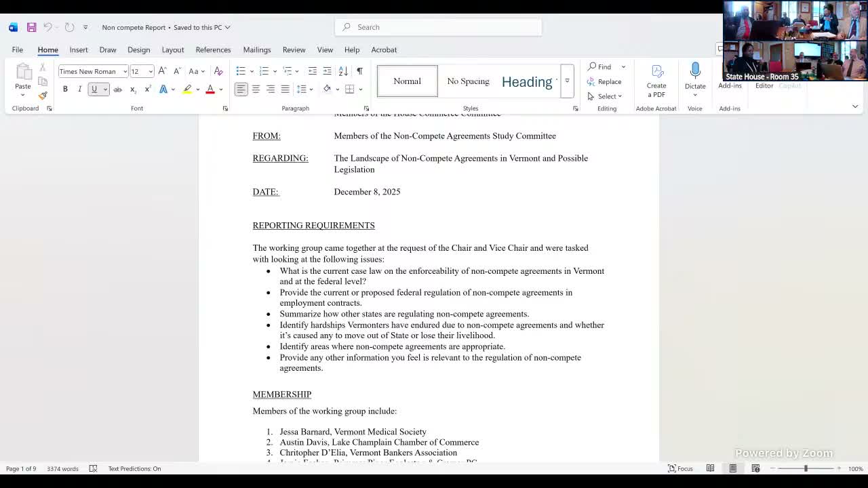Open the File menu
Image resolution: width=868 pixels, height=488 pixels.
pos(18,49)
